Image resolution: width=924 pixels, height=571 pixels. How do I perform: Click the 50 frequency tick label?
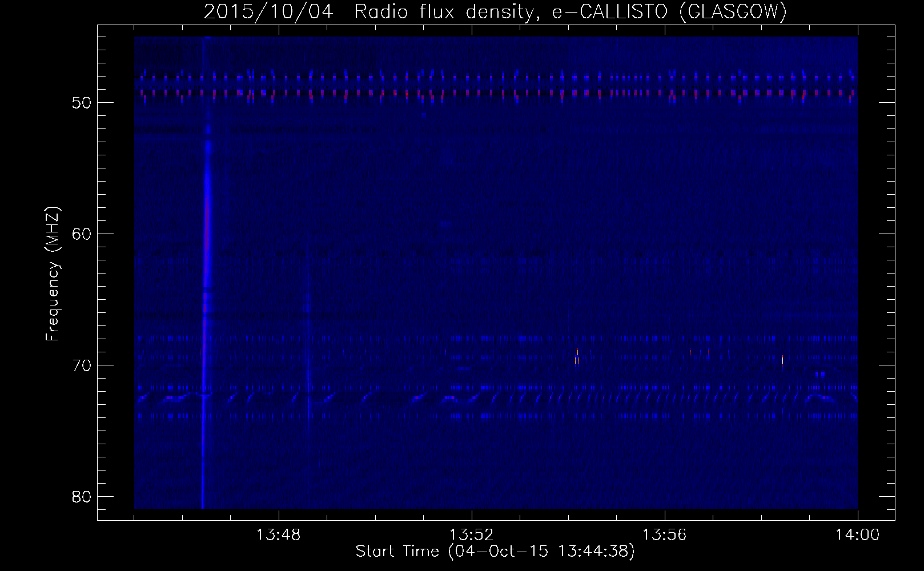[x=82, y=103]
